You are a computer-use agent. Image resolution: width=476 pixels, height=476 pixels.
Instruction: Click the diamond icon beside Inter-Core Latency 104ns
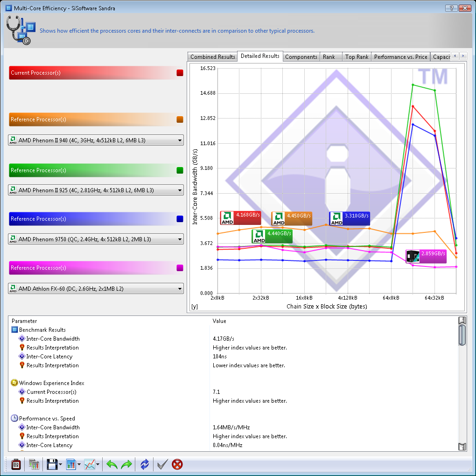(22, 357)
